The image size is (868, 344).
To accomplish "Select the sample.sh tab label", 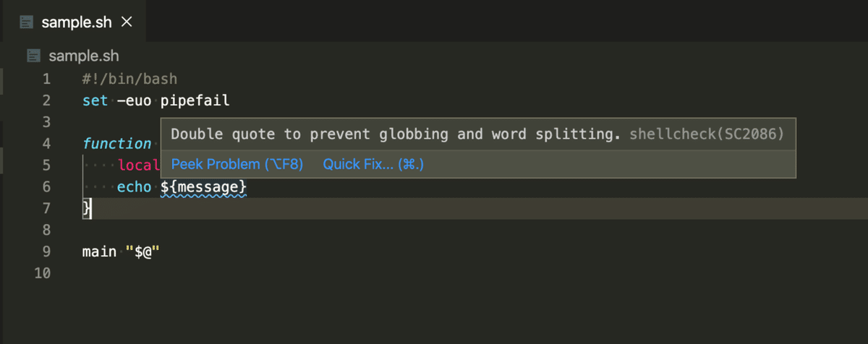I will (77, 22).
